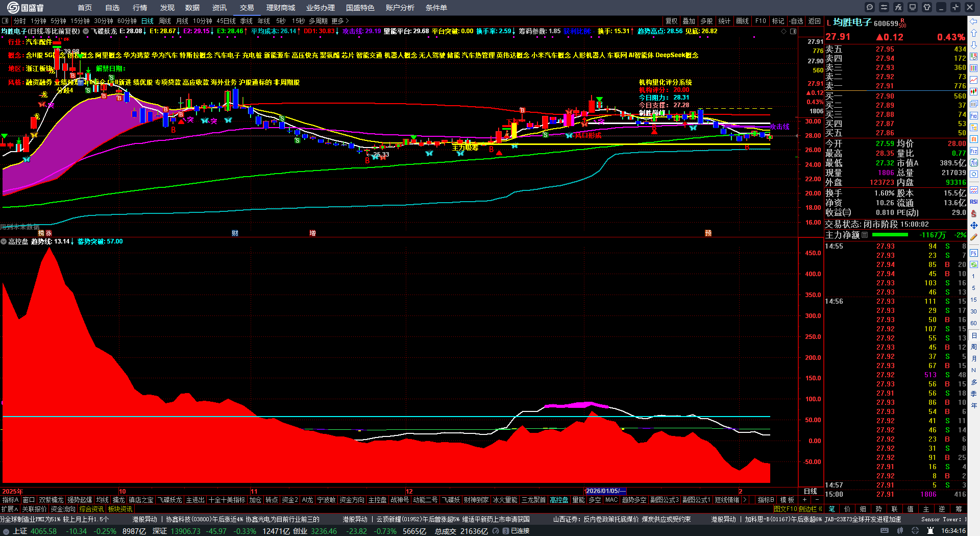Click the green 主力净额 progress bar
The width and height of the screenshot is (980, 536).
(890, 235)
